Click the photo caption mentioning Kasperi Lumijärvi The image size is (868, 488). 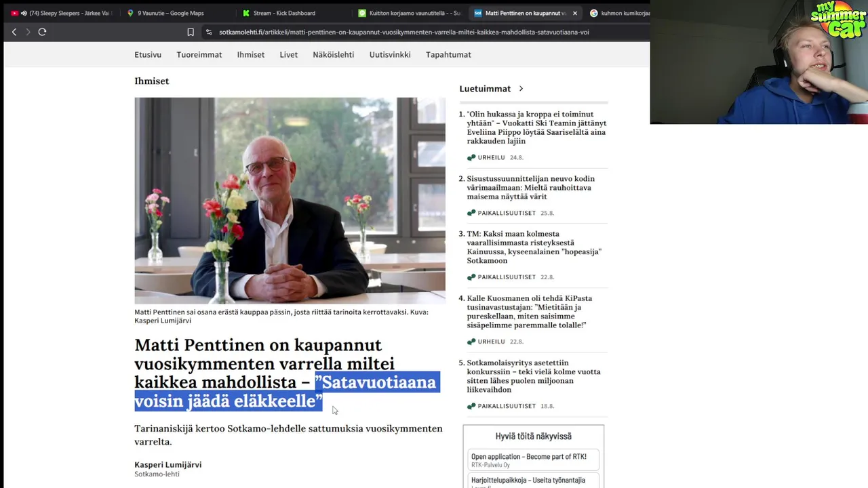(281, 316)
